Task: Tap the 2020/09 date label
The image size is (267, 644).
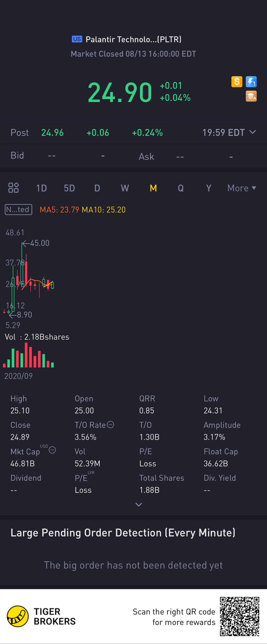Action: pos(19,376)
